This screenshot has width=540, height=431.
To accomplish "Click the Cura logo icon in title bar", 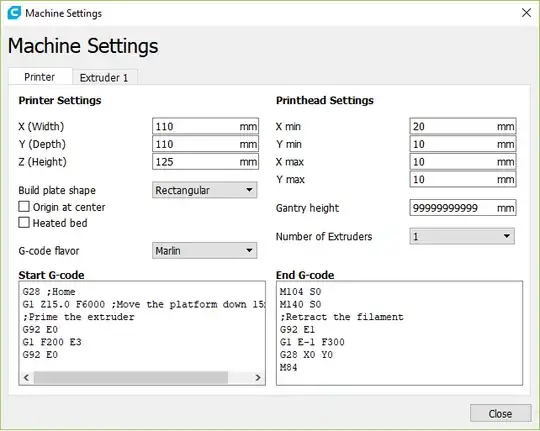I will [14, 13].
